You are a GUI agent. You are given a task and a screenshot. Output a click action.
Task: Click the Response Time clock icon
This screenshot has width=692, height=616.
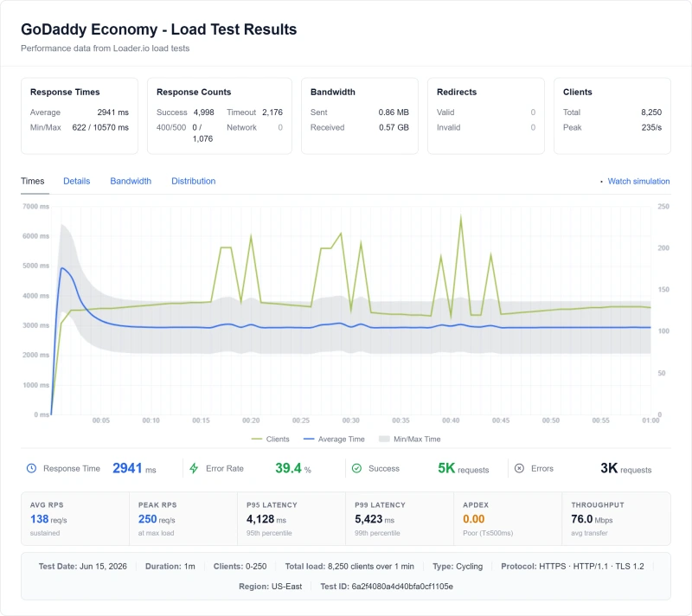(x=31, y=468)
